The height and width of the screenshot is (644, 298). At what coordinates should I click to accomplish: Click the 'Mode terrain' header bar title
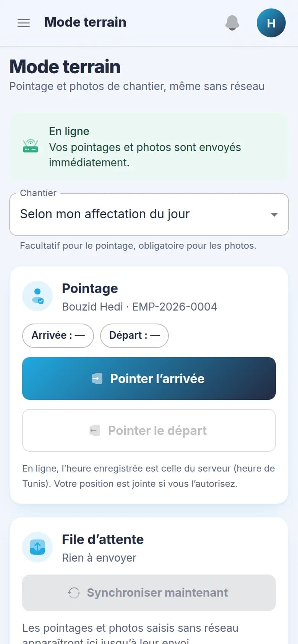pos(85,22)
